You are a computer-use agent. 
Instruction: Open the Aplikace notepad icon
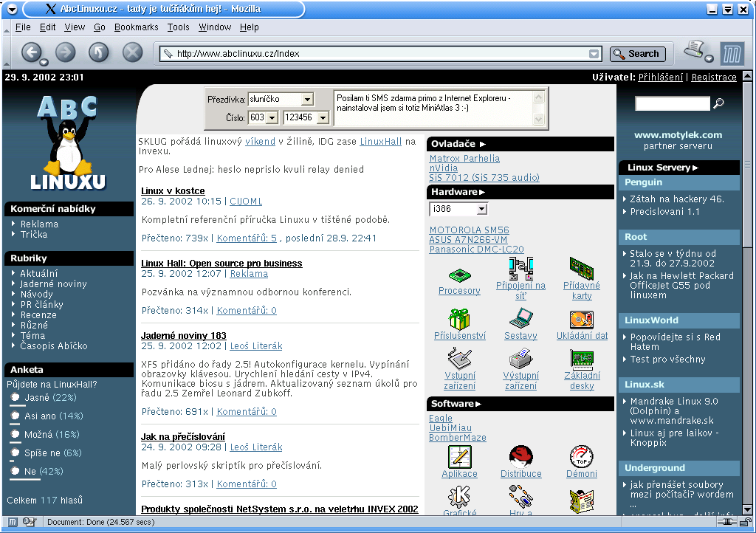pos(459,456)
